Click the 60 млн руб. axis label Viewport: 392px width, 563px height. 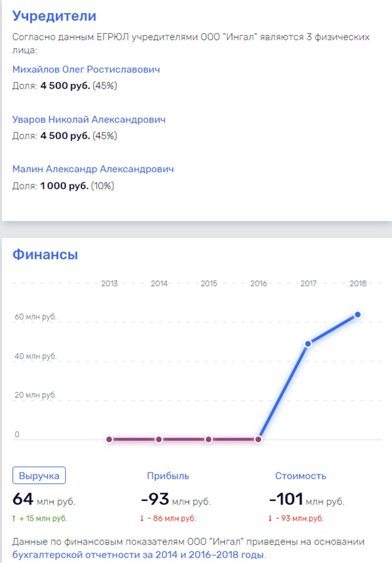36,317
